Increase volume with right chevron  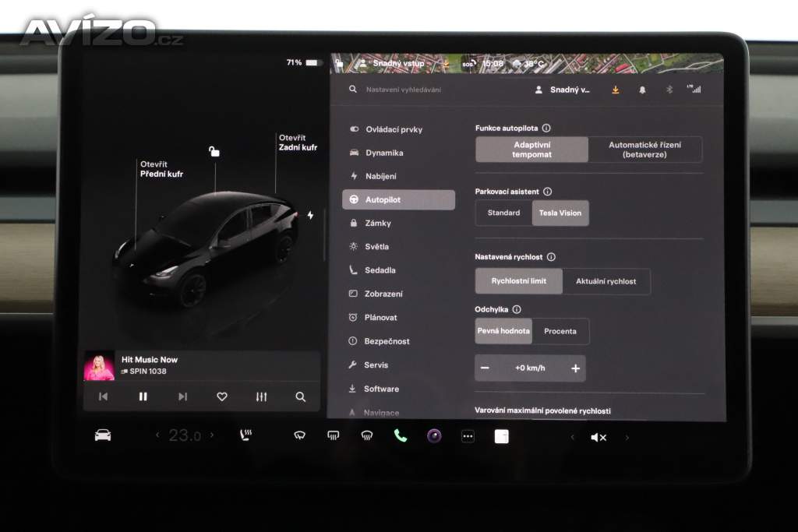click(627, 437)
